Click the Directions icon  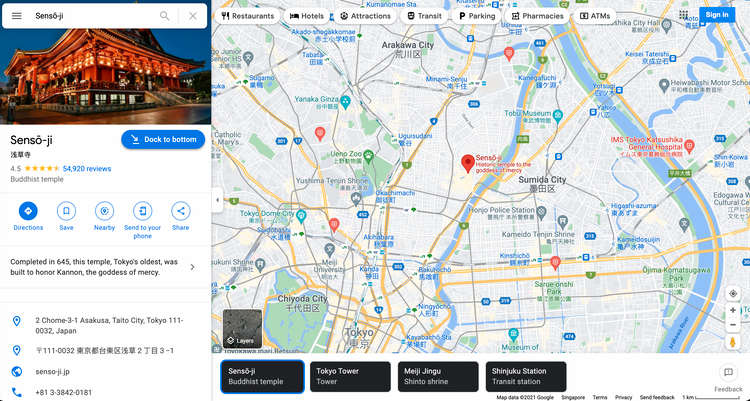pyautogui.click(x=28, y=211)
